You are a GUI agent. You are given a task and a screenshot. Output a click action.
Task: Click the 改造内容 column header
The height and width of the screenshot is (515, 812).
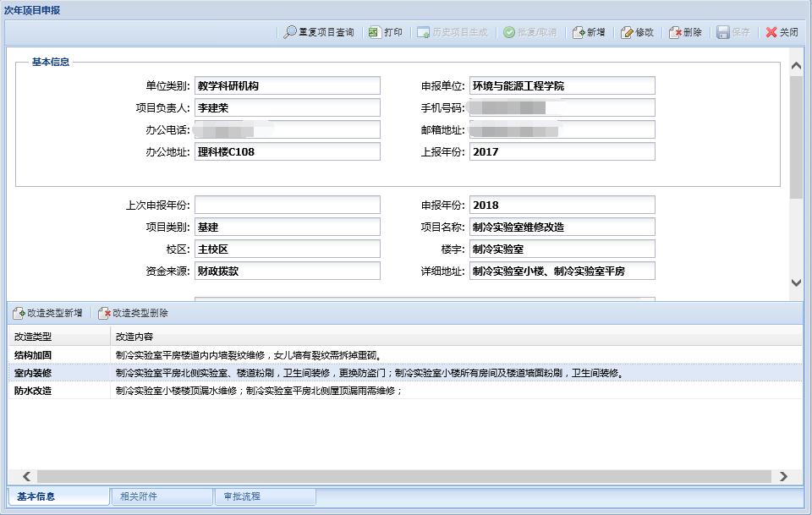tap(134, 337)
